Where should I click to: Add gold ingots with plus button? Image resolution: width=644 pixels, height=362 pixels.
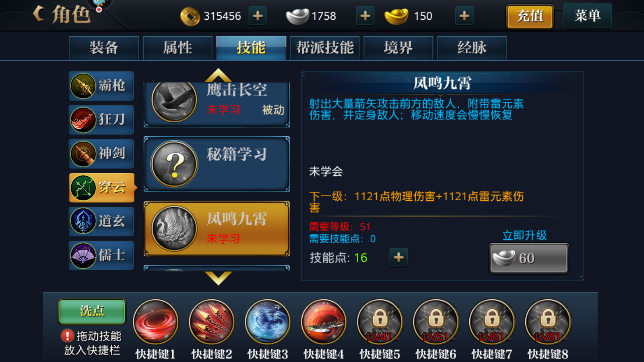click(x=464, y=16)
